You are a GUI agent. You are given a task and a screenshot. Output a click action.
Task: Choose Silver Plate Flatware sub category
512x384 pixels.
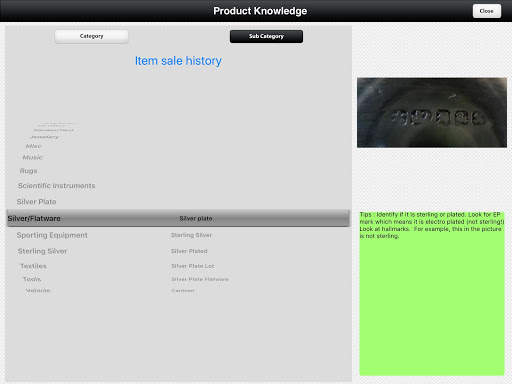pyautogui.click(x=200, y=279)
